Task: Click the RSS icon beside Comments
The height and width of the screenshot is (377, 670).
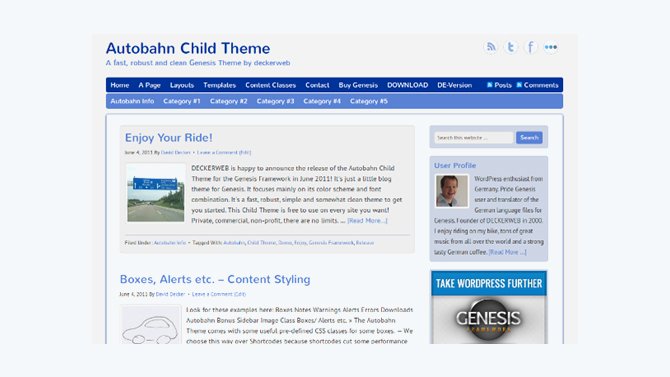Action: pyautogui.click(x=519, y=85)
